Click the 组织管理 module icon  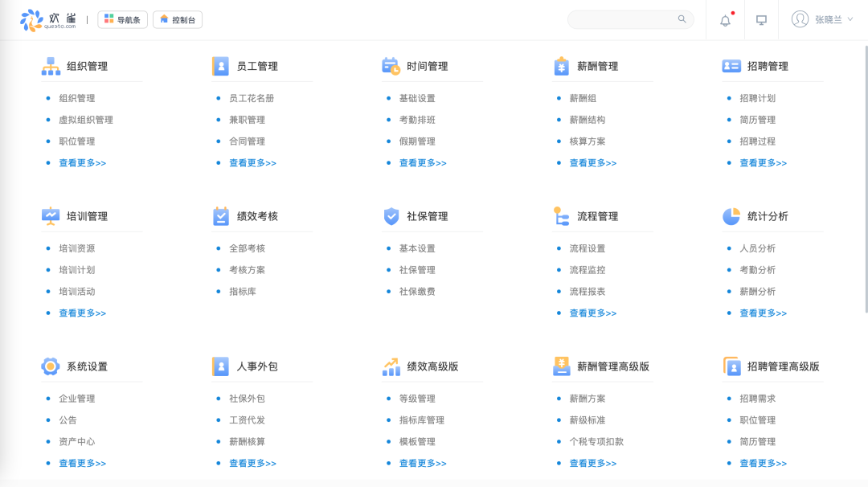pyautogui.click(x=48, y=65)
